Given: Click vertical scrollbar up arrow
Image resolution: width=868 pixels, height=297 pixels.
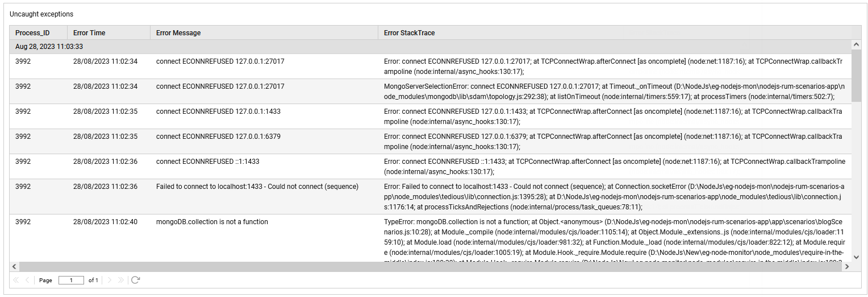Looking at the screenshot, I should pos(857,44).
